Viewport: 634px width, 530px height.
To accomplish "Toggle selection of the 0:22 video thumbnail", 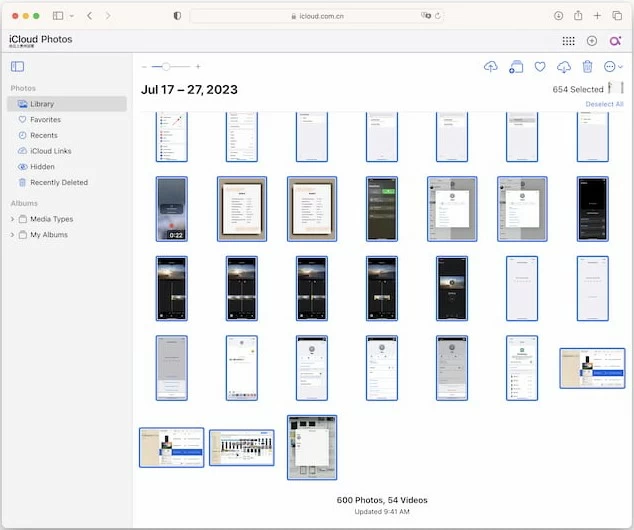I will [x=171, y=209].
